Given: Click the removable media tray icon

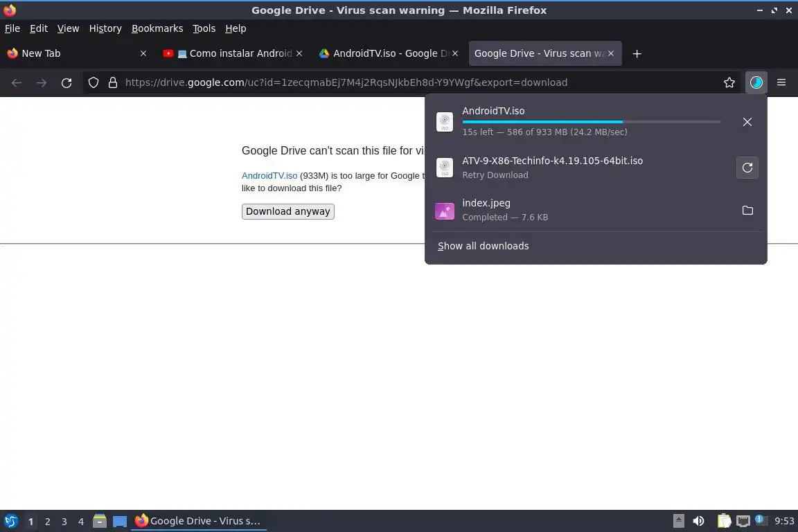Looking at the screenshot, I should tap(678, 521).
